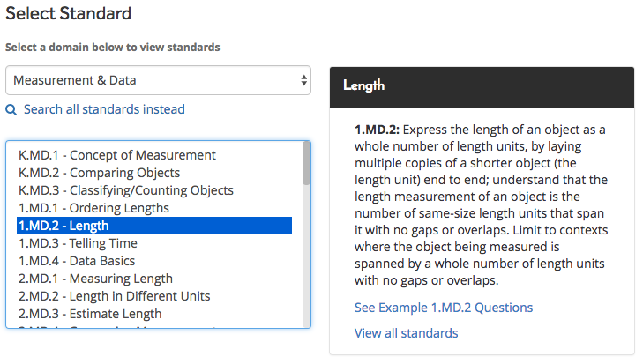Click View all standards link
This screenshot has height=364, width=643.
(406, 333)
